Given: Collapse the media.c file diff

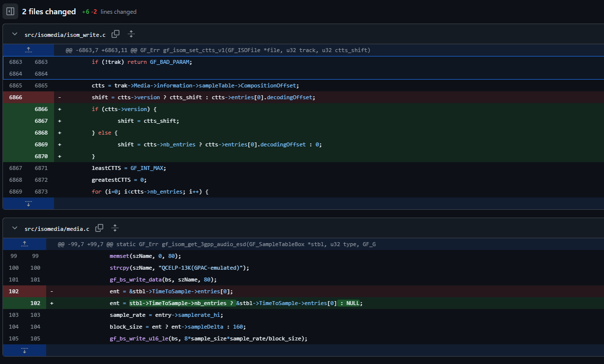Looking at the screenshot, I should tap(15, 228).
